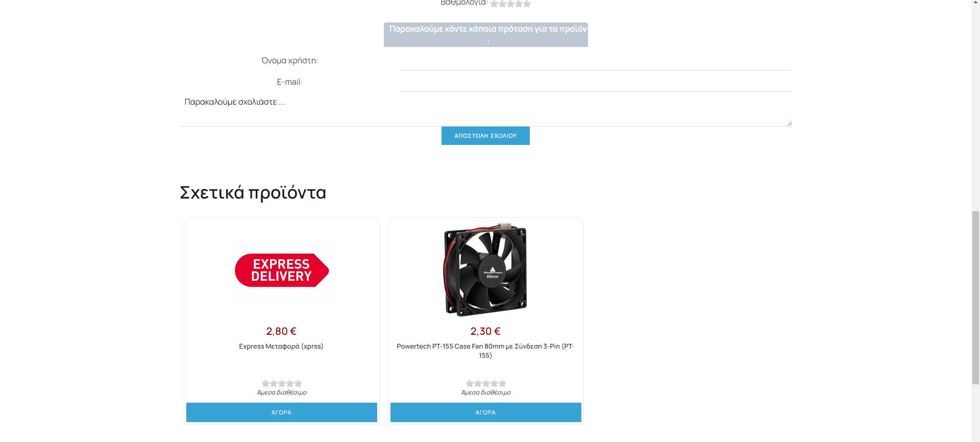Click the comment textarea 'Παρακαλούμε σχολιάστε'
980x442 pixels.
coord(485,110)
